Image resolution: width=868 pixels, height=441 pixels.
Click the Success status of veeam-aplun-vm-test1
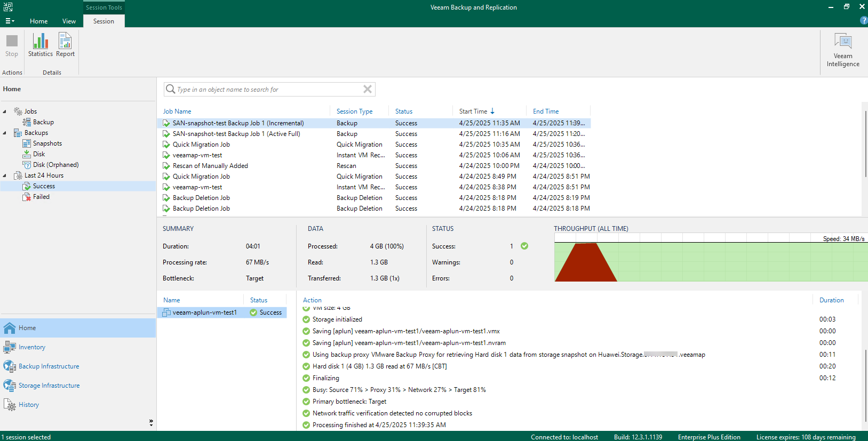266,312
